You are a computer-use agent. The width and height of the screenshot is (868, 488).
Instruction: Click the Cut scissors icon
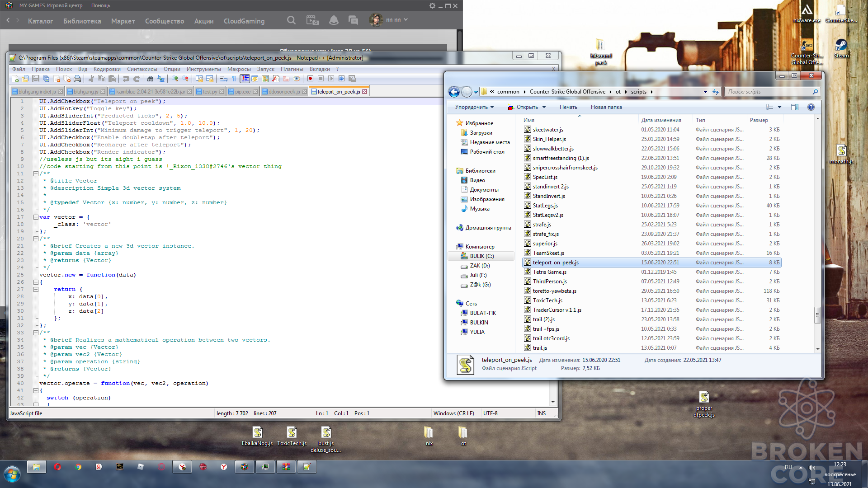coord(91,79)
